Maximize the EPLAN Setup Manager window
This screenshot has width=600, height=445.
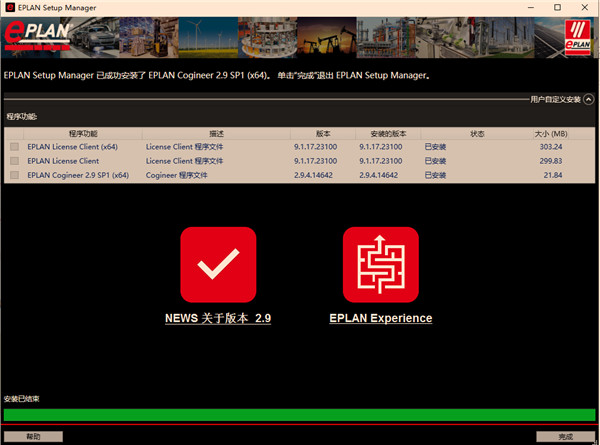coord(558,8)
